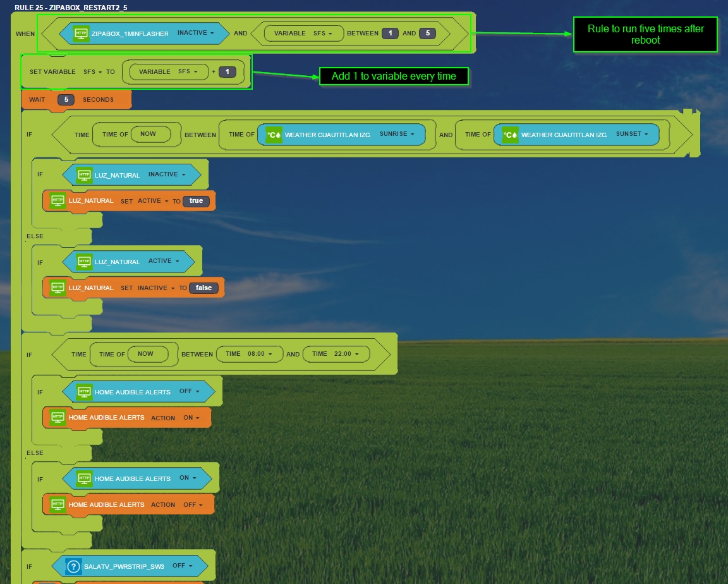Click the weather icon in the SUNRISE block
The width and height of the screenshot is (728, 584).
(x=274, y=135)
